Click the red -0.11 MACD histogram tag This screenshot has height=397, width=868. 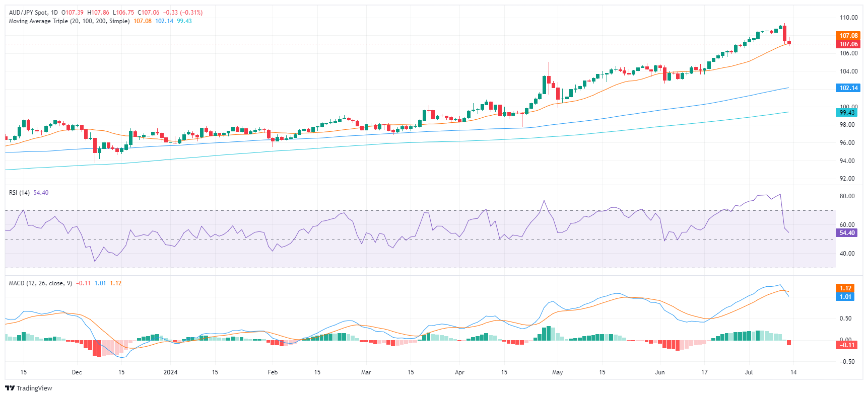pyautogui.click(x=845, y=345)
